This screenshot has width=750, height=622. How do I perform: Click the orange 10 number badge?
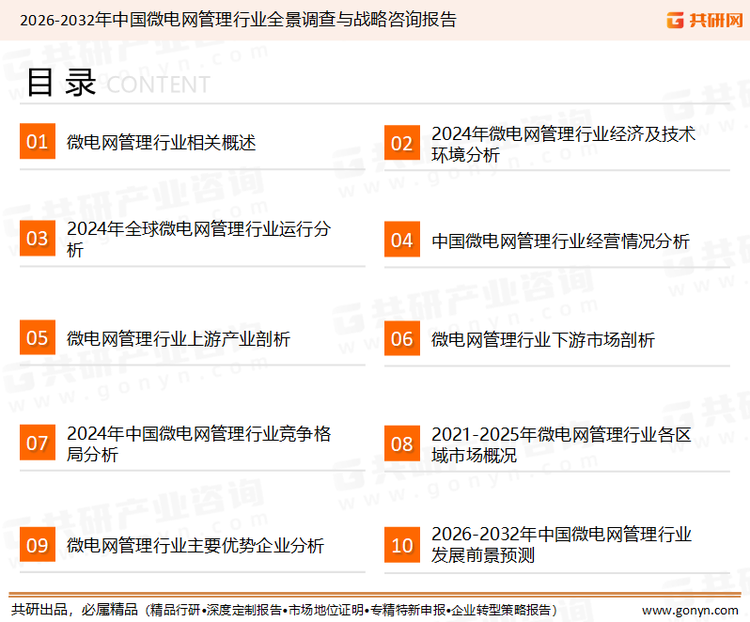point(402,545)
